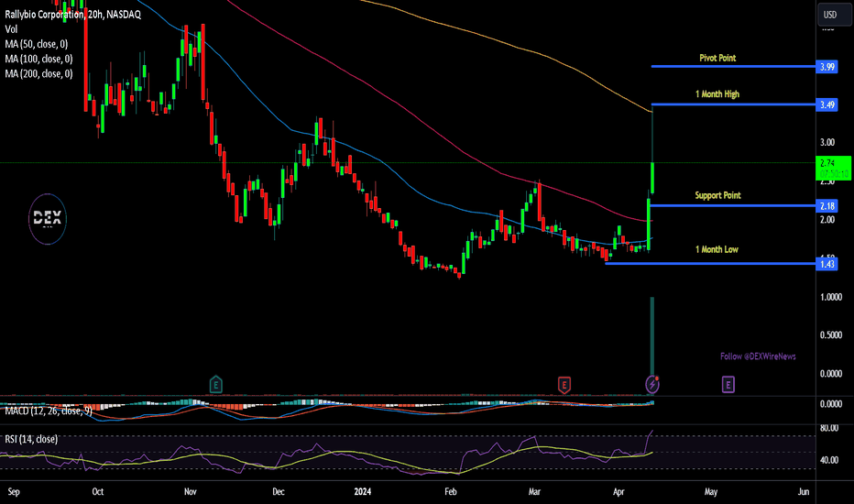Select the MA (50, close, 0) indicator label

37,44
